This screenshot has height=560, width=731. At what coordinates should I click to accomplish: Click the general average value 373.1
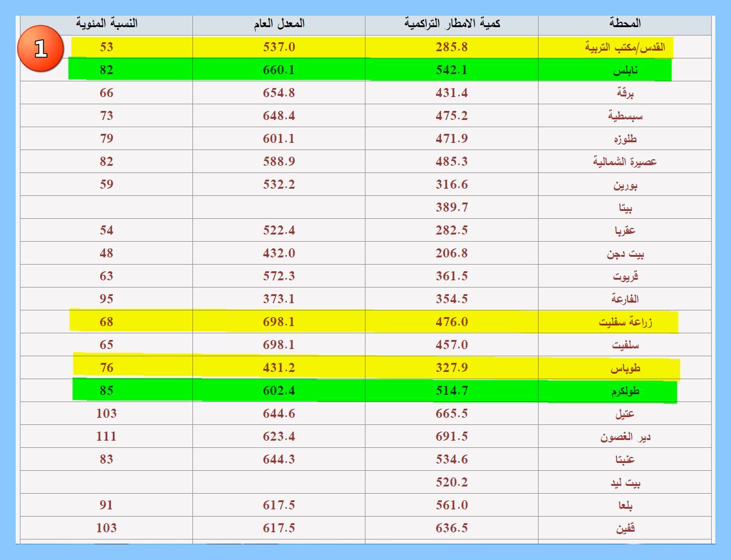pyautogui.click(x=279, y=299)
